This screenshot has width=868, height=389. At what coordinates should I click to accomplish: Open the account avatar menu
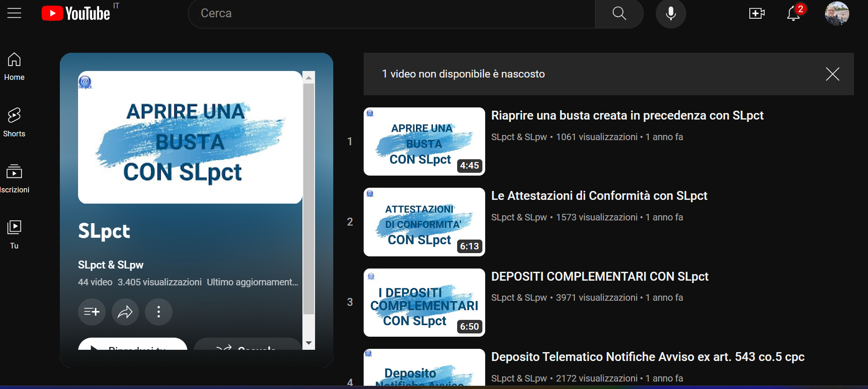(837, 13)
